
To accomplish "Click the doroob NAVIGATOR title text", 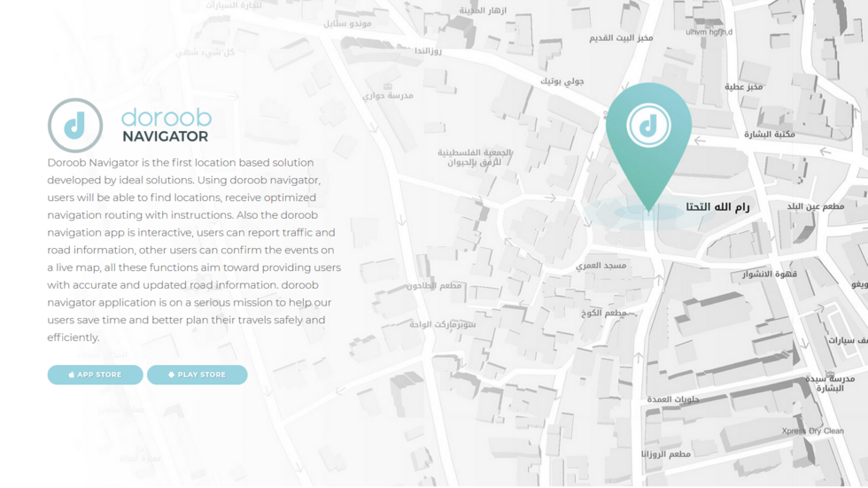I will click(x=166, y=126).
